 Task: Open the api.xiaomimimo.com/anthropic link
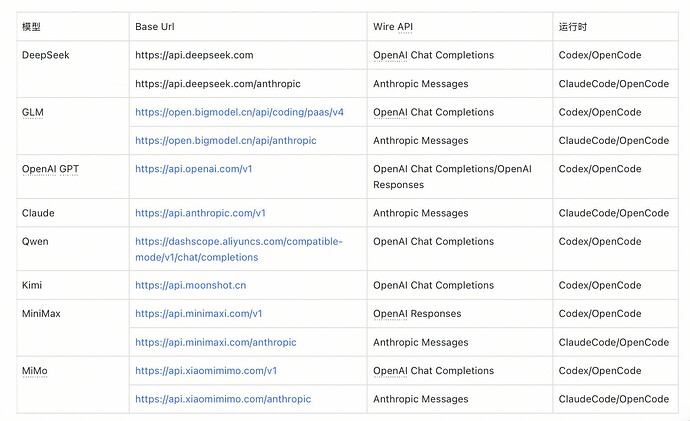[x=223, y=399]
